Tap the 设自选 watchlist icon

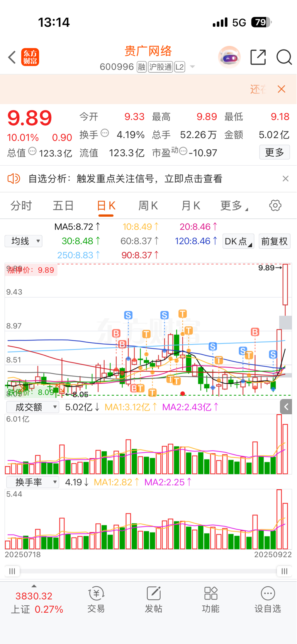click(268, 600)
